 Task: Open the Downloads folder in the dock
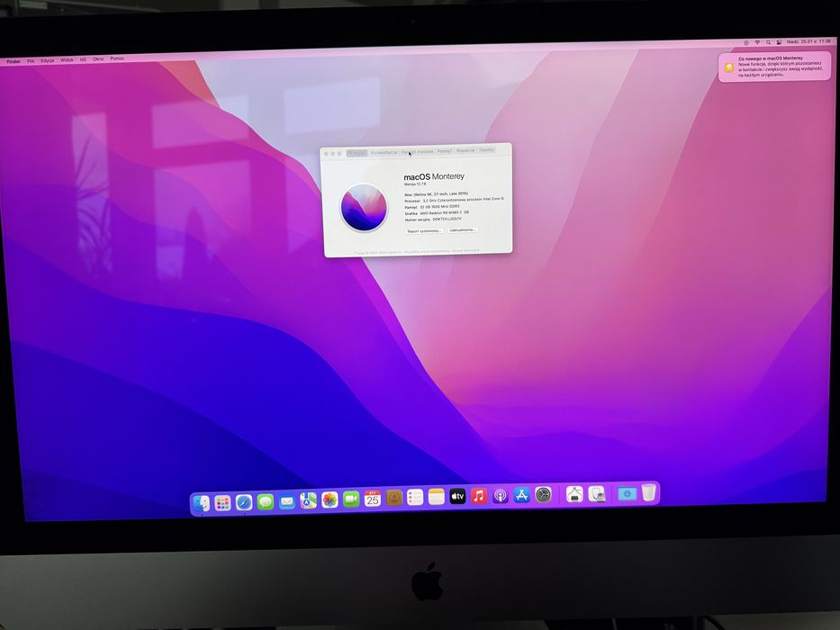click(627, 493)
